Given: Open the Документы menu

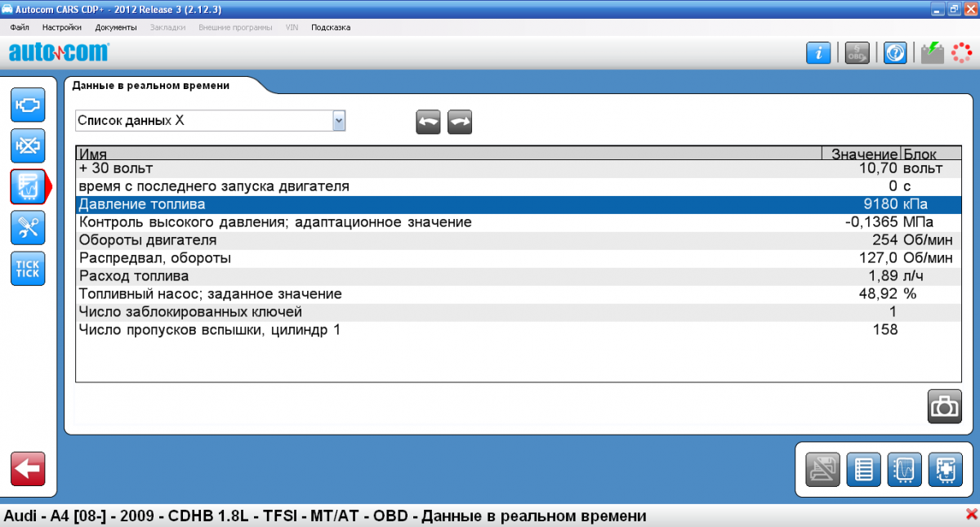Looking at the screenshot, I should (x=116, y=27).
